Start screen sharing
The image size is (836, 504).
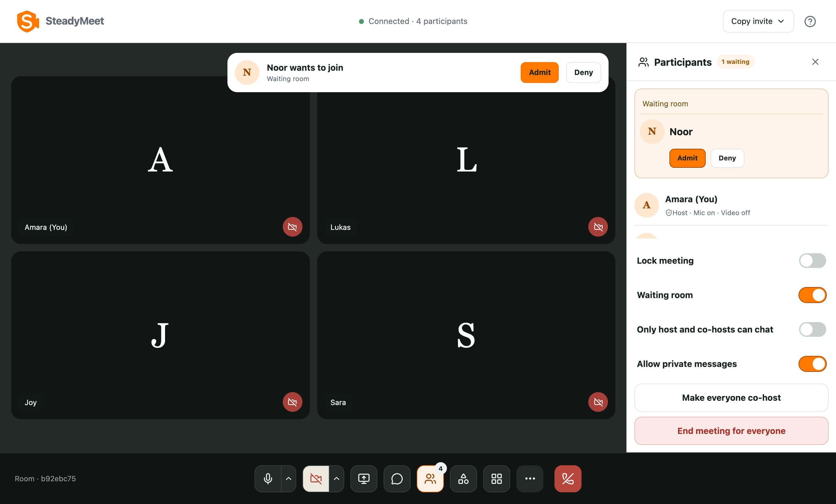click(x=364, y=478)
